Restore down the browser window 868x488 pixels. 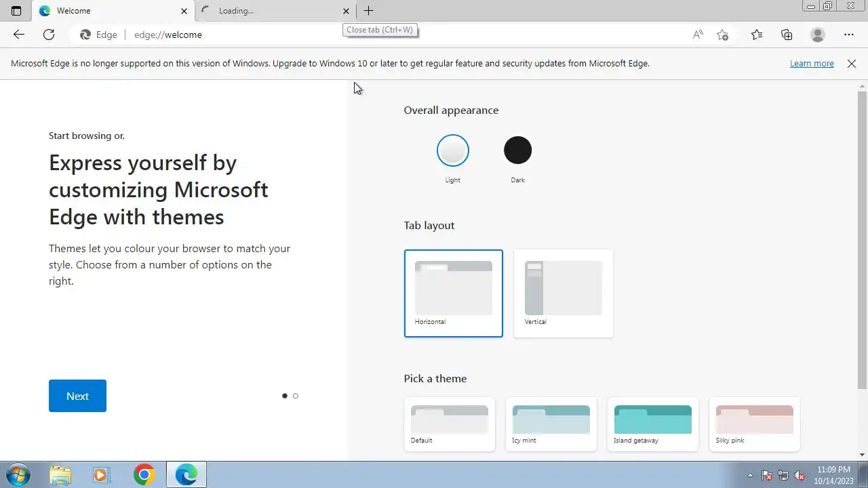828,5
